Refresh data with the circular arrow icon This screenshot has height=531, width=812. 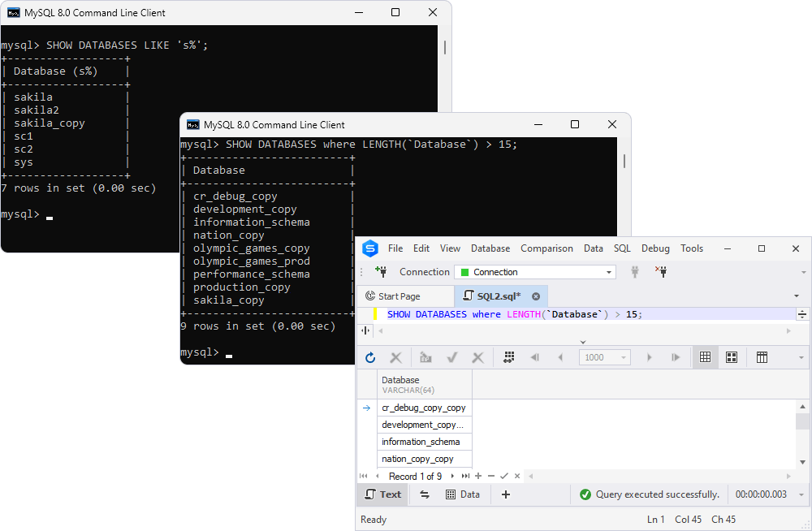(x=370, y=357)
